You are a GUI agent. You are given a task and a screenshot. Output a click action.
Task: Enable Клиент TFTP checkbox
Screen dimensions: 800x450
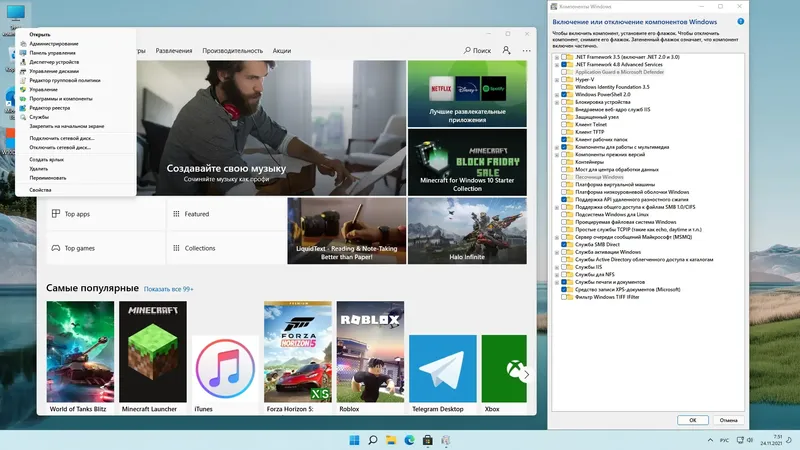click(x=564, y=132)
